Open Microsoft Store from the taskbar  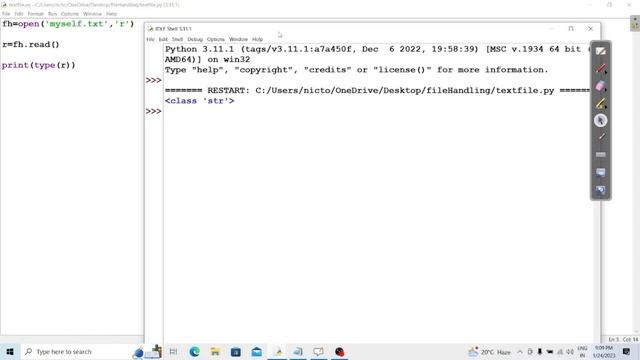pos(236,351)
